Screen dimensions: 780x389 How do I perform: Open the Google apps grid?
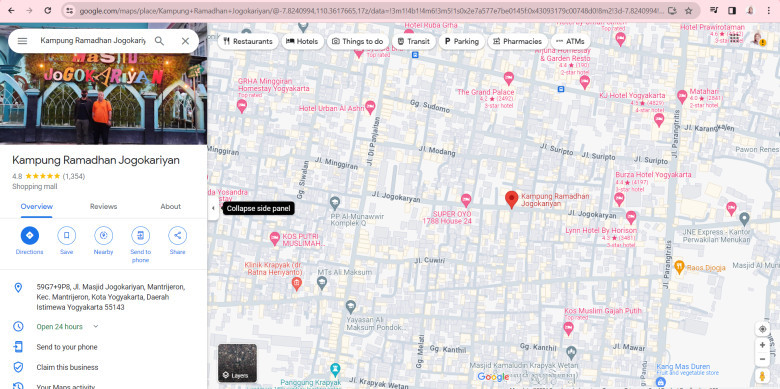735,39
